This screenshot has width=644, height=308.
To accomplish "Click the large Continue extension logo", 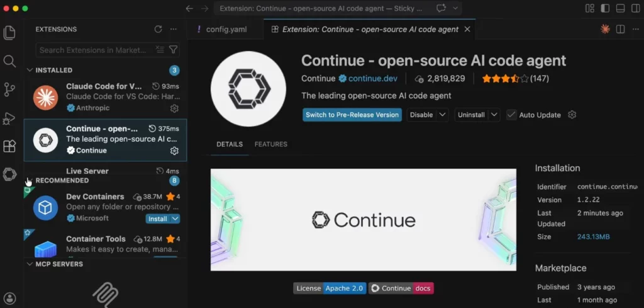I will point(248,89).
